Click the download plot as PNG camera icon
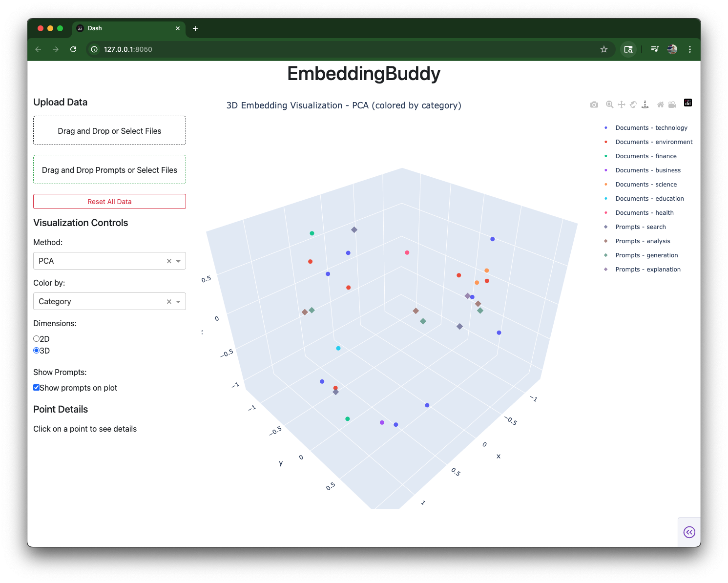The width and height of the screenshot is (728, 583). click(x=594, y=104)
